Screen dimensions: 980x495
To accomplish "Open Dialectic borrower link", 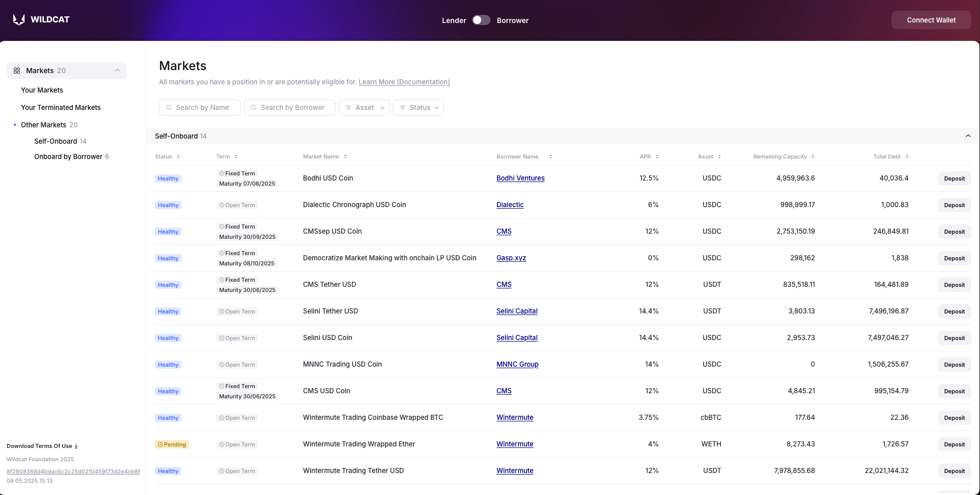I will click(x=510, y=205).
